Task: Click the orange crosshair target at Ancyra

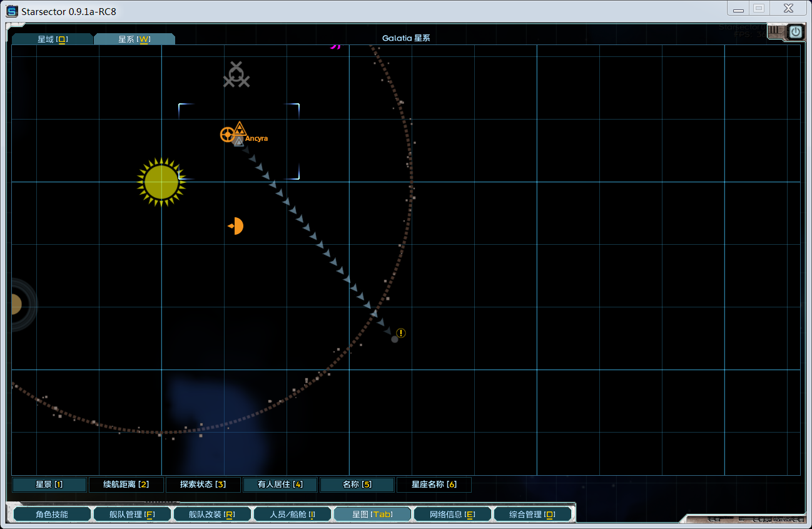Action: click(227, 135)
